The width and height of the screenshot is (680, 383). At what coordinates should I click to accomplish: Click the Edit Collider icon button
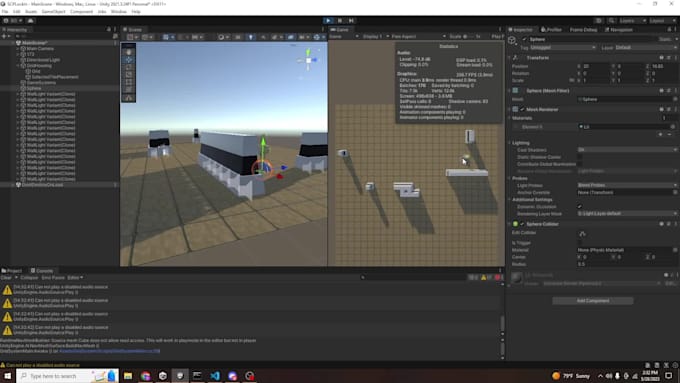tap(582, 234)
